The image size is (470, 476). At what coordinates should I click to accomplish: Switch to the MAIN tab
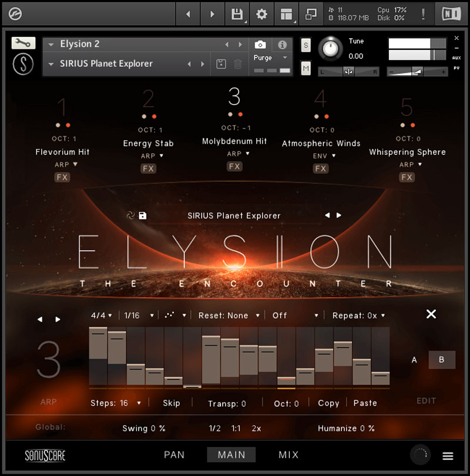(231, 455)
